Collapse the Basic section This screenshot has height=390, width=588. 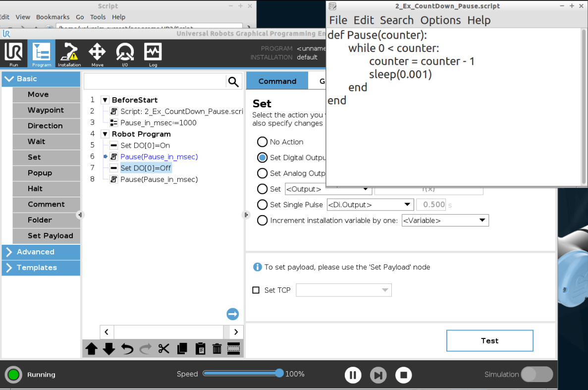[x=41, y=79]
